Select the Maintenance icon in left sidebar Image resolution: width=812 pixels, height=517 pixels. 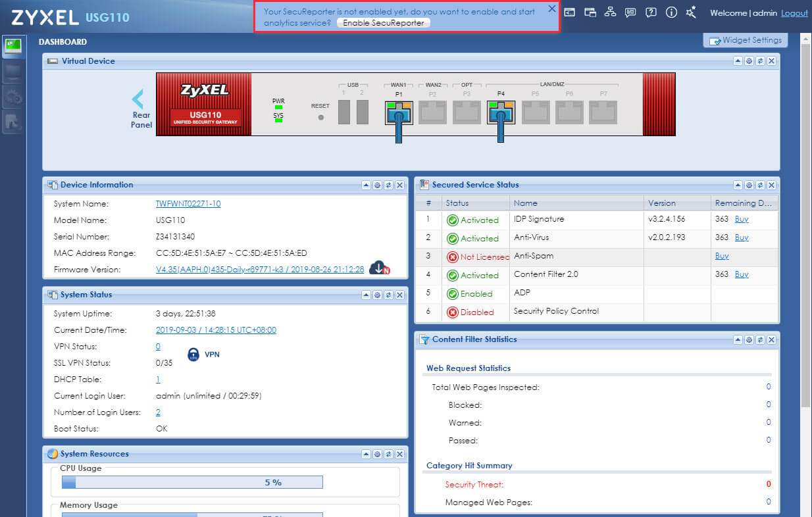click(13, 121)
